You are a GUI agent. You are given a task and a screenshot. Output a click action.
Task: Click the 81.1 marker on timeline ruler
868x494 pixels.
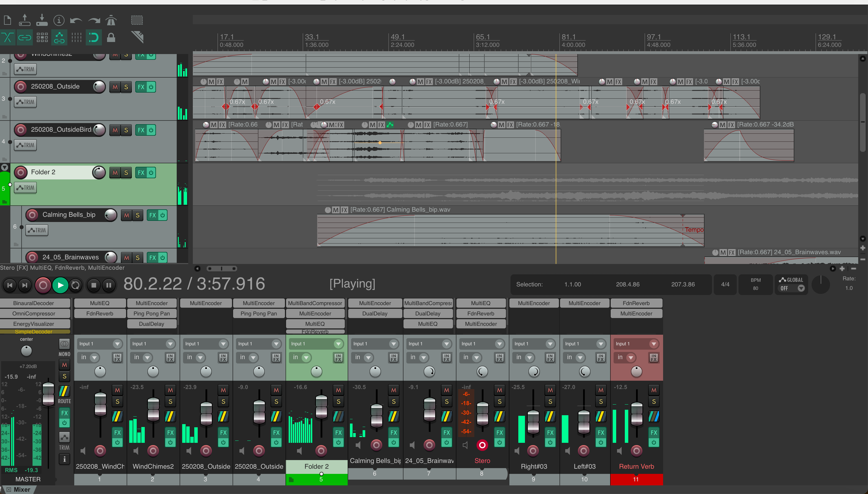pos(568,37)
